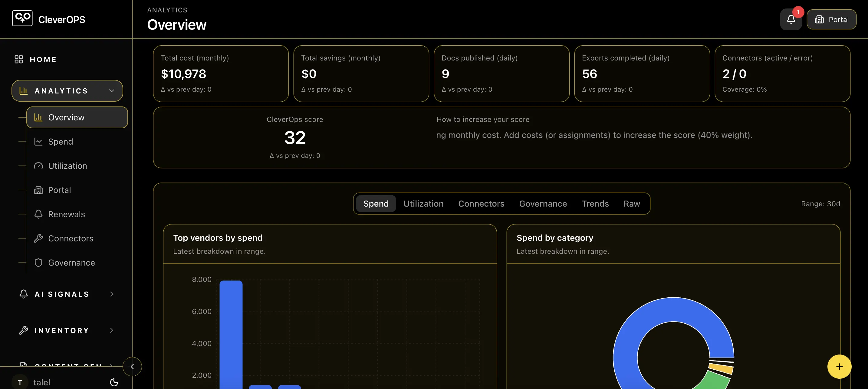Click the Utilization gauge icon
This screenshot has height=389, width=868.
(x=38, y=166)
